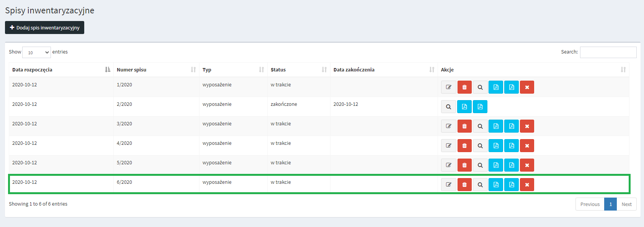
Task: Delete inventory 1/2020 with the trash icon
Action: [464, 87]
